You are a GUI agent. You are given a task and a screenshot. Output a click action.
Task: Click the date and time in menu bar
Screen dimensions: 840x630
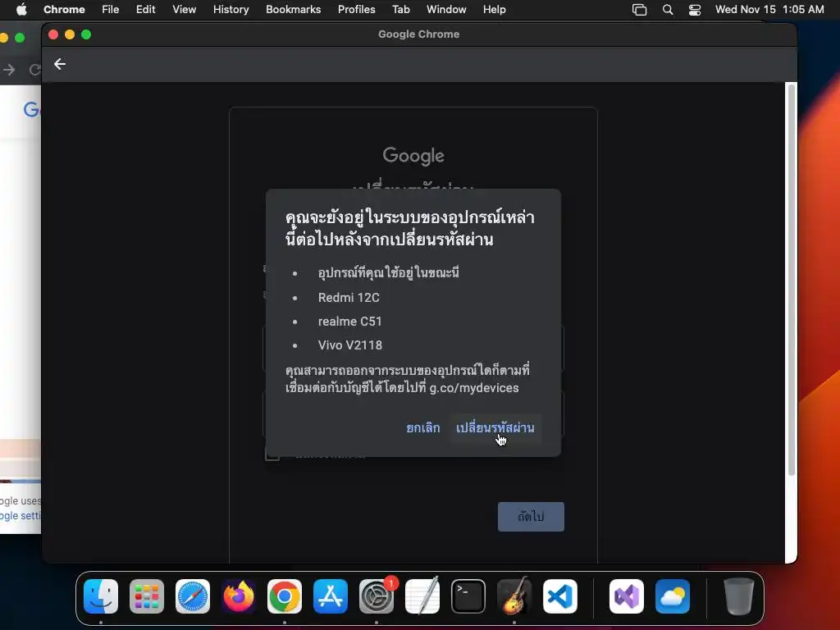[769, 10]
